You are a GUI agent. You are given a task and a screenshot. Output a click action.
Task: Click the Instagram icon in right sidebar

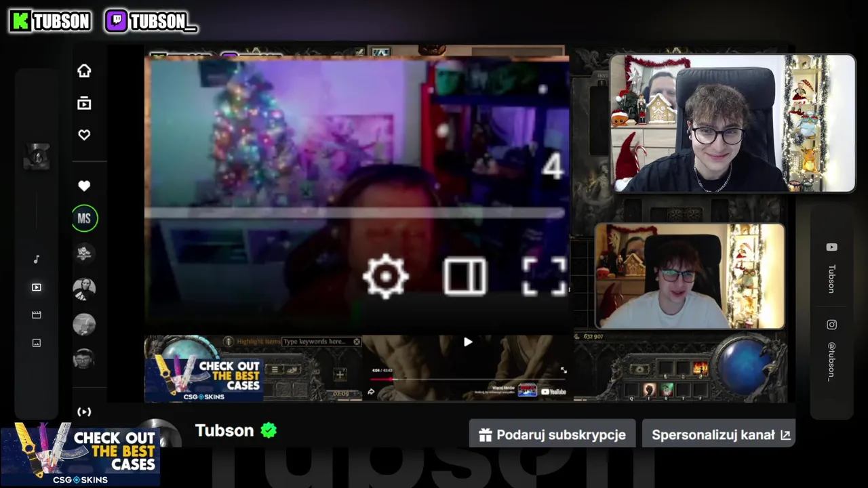point(831,325)
